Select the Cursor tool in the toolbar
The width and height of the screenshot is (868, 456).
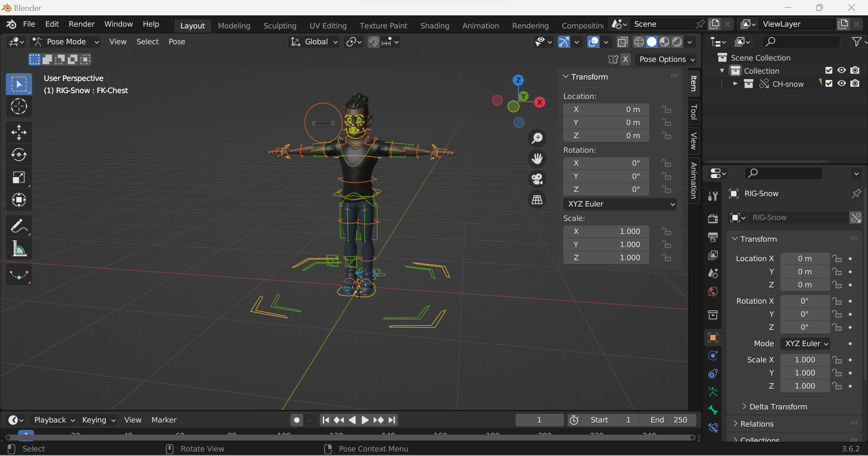[x=19, y=107]
